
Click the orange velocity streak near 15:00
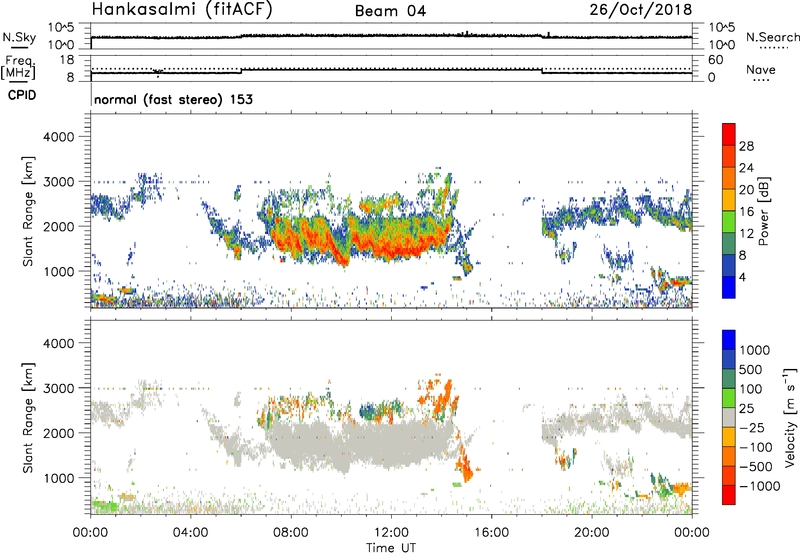tap(463, 462)
